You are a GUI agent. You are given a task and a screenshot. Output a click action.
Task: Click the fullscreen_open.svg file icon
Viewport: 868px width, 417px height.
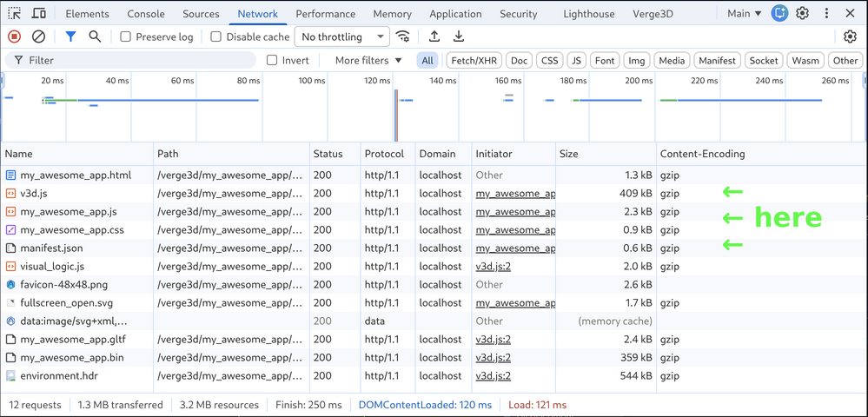[10, 303]
